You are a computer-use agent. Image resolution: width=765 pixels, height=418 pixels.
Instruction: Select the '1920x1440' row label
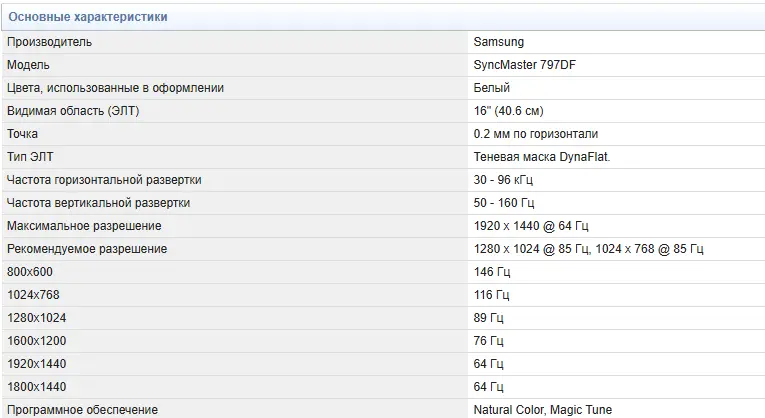(x=37, y=364)
